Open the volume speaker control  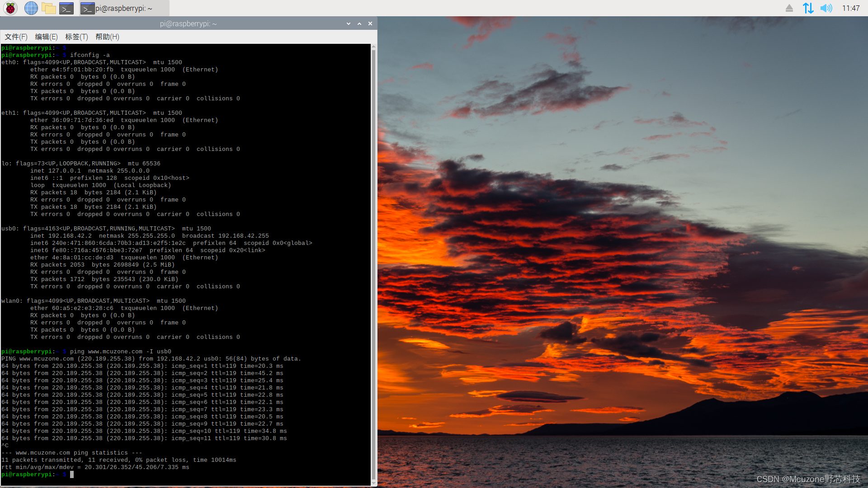(826, 8)
